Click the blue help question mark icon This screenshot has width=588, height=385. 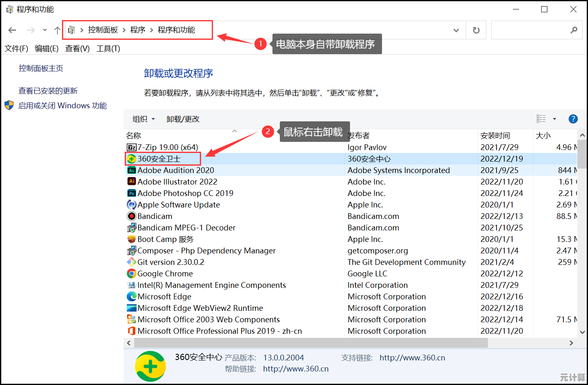[573, 119]
